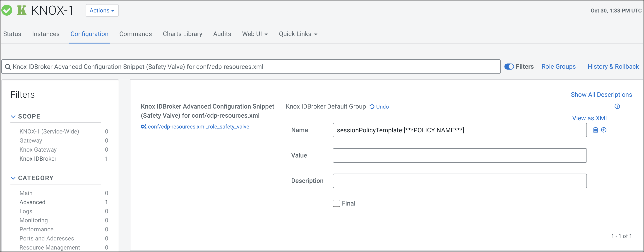Click the green health status checkmark icon
Screen dimensions: 644x252
[7, 10]
